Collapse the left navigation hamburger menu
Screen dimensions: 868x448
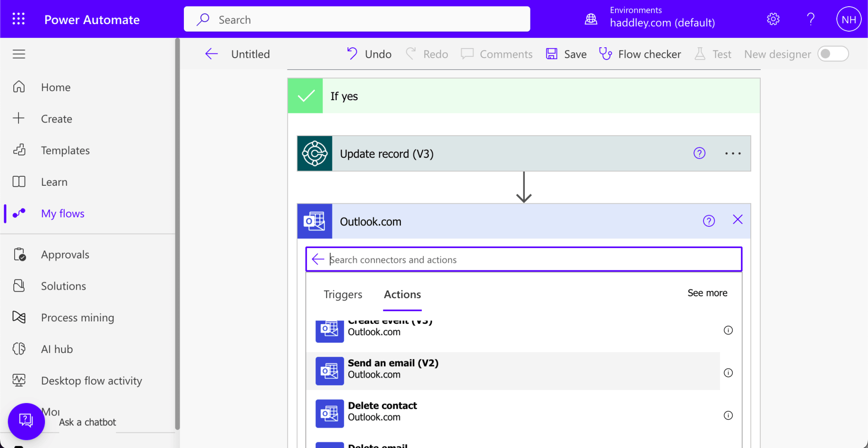(19, 54)
